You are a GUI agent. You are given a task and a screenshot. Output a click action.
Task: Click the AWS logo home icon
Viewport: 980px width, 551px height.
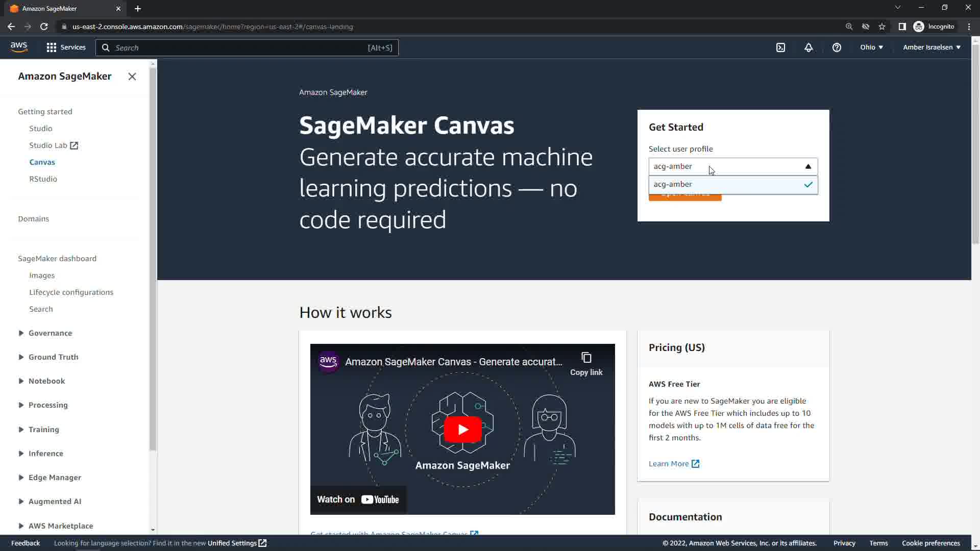pyautogui.click(x=19, y=47)
